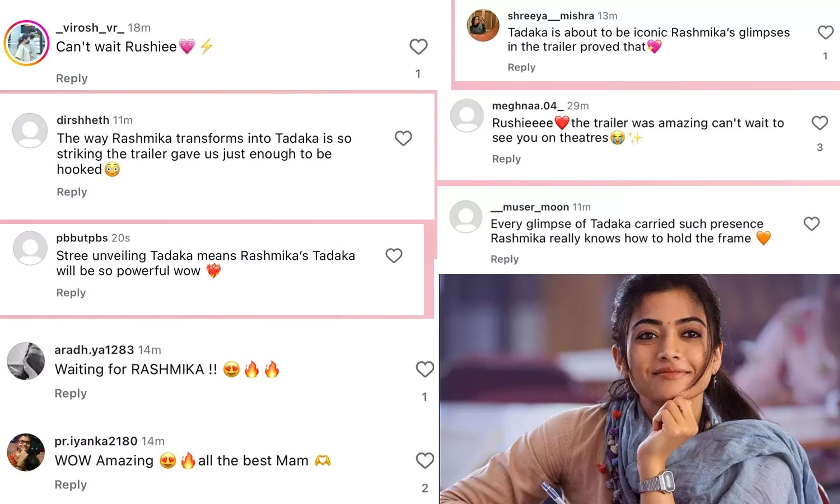
Task: View the 2 likes on pr.iyanka2180's comment
Action: (424, 488)
